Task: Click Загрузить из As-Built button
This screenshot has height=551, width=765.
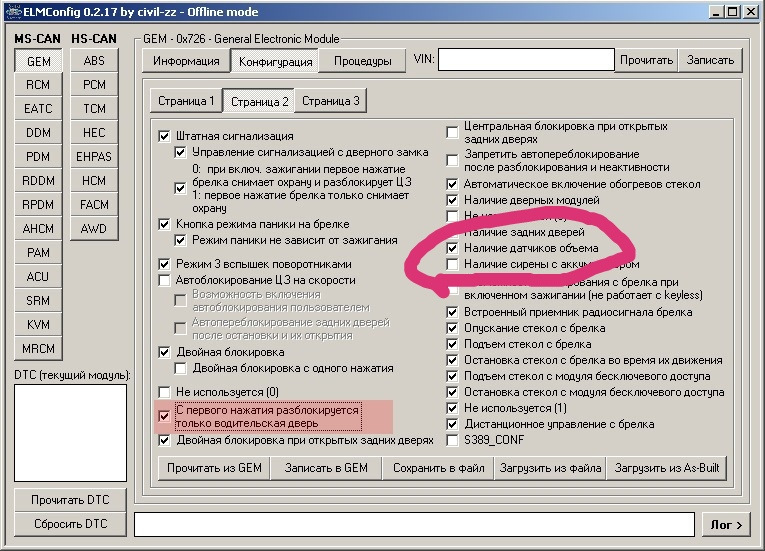Action: pyautogui.click(x=669, y=468)
